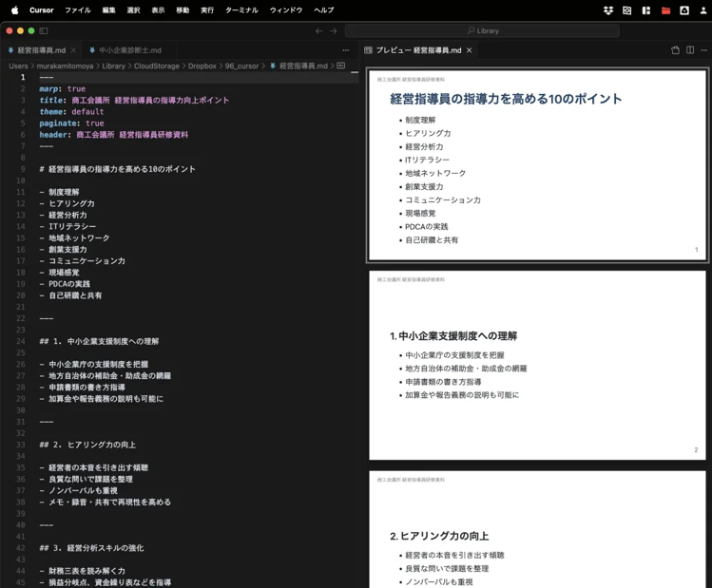
Task: Click the 96_cursor breadcrumb folder
Action: click(x=242, y=66)
